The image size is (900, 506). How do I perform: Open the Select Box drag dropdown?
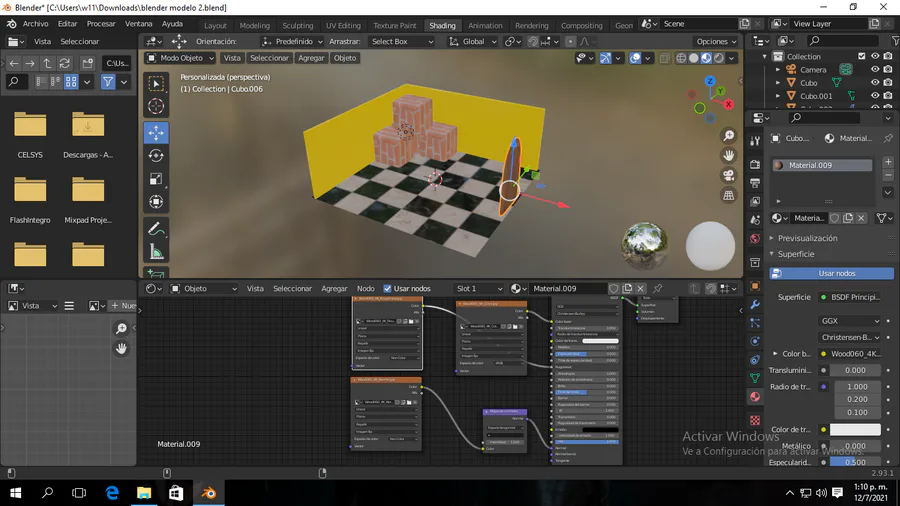point(402,41)
